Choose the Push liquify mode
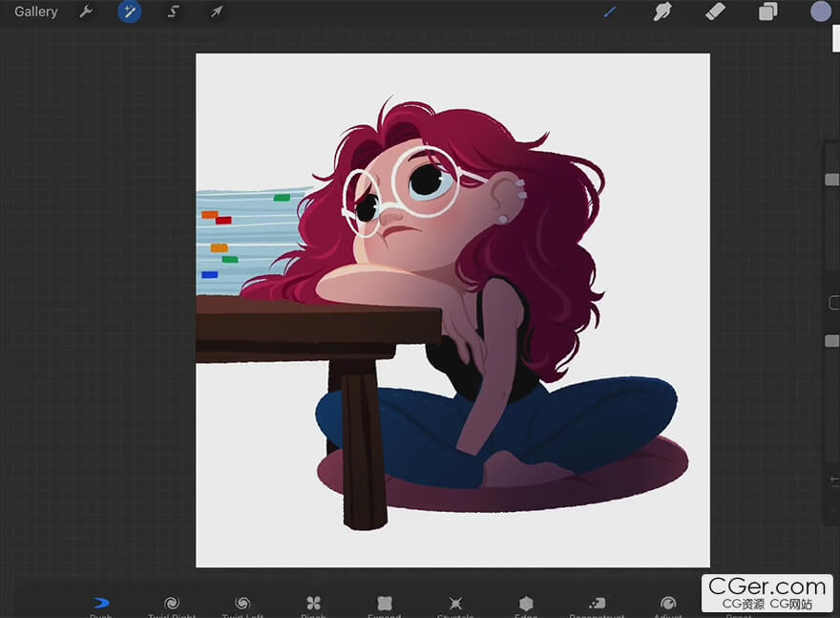Image resolution: width=840 pixels, height=618 pixels. 101,607
